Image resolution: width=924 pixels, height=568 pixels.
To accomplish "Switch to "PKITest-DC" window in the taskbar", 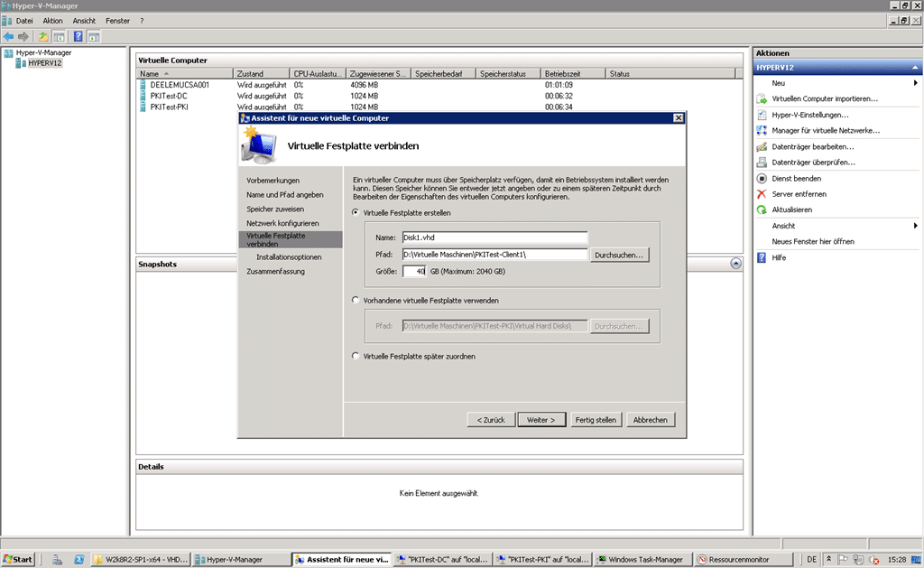I will click(x=442, y=559).
